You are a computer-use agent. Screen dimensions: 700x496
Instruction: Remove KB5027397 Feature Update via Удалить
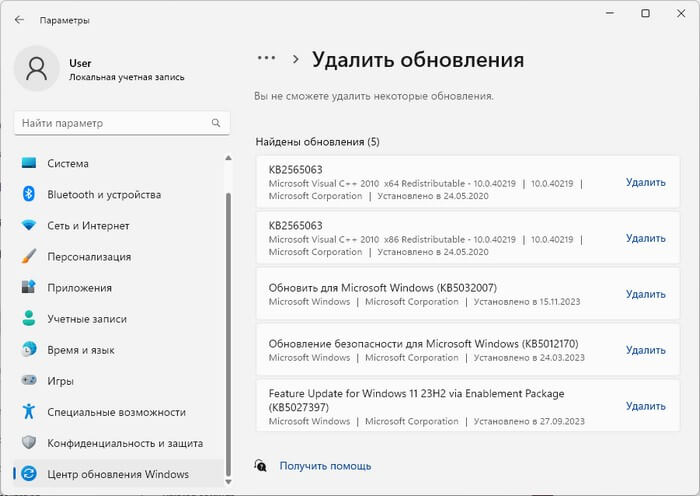coord(645,406)
